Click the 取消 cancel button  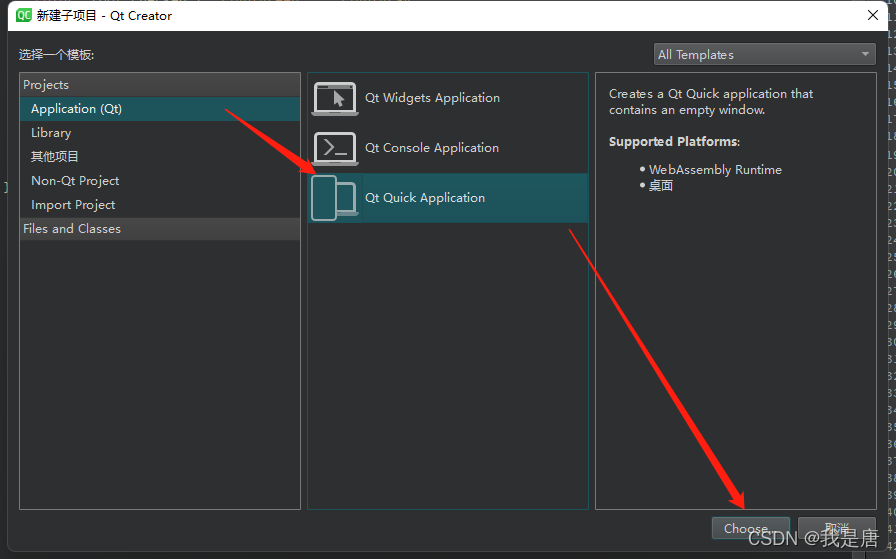click(837, 528)
